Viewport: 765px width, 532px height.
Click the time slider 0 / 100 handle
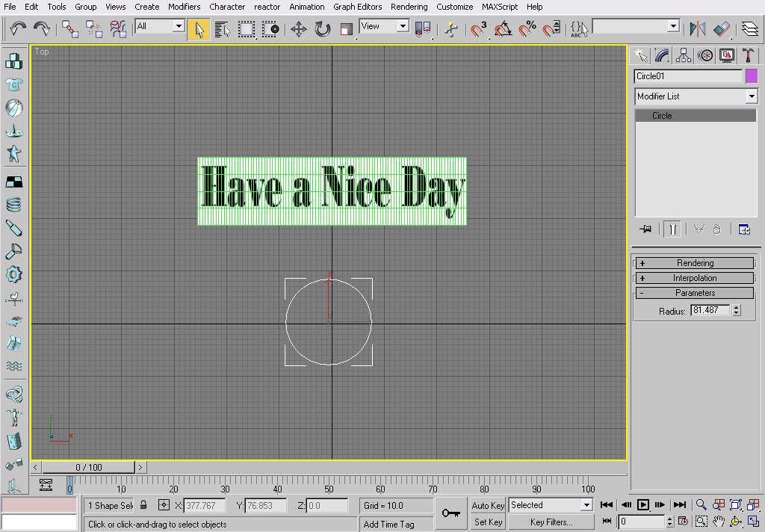pos(88,467)
